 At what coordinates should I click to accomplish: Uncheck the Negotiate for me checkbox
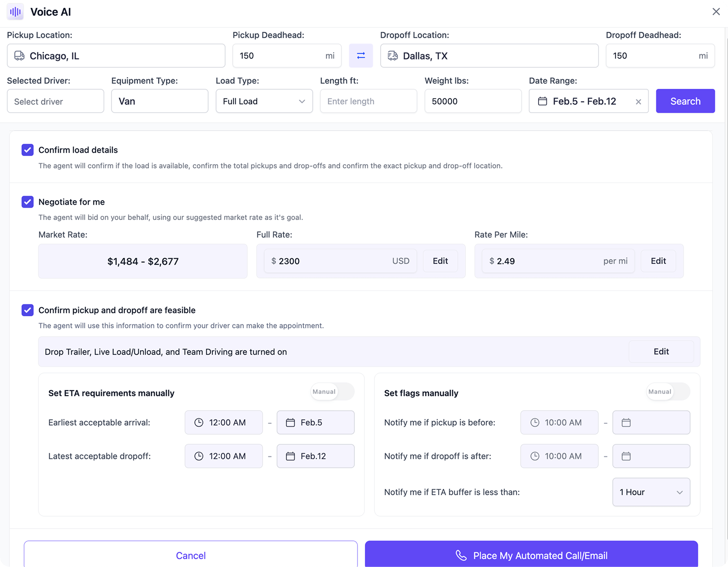pyautogui.click(x=27, y=202)
